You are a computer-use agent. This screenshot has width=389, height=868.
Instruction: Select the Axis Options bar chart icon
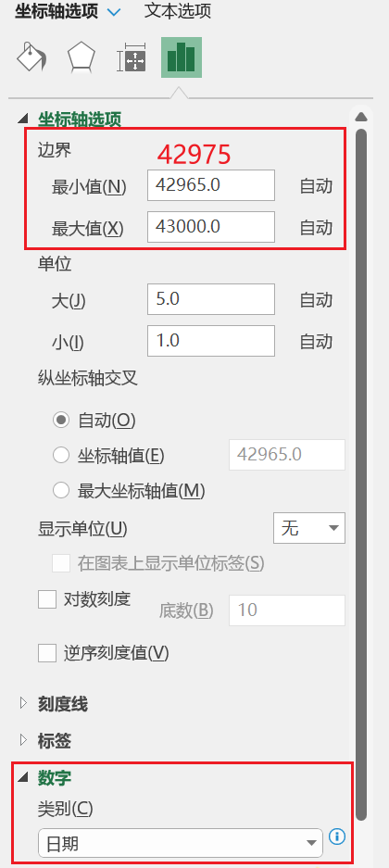pyautogui.click(x=182, y=57)
